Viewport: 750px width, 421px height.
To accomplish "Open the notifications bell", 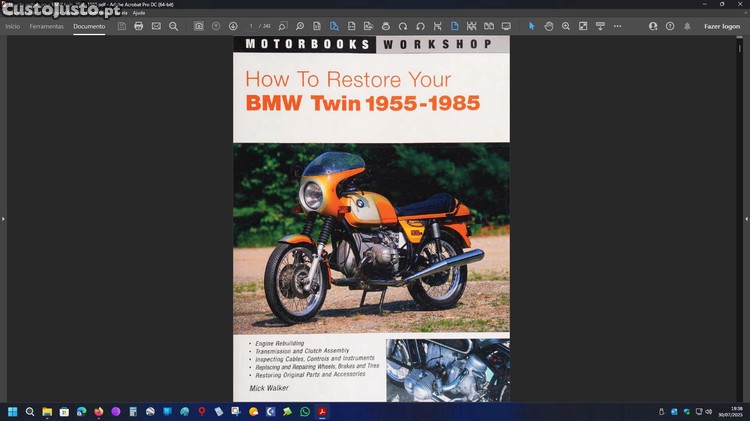I will [687, 26].
